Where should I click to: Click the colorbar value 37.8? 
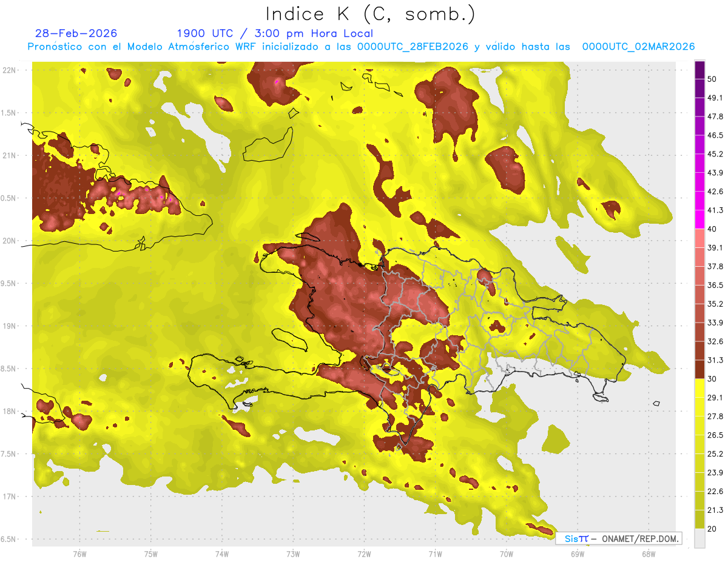716,266
